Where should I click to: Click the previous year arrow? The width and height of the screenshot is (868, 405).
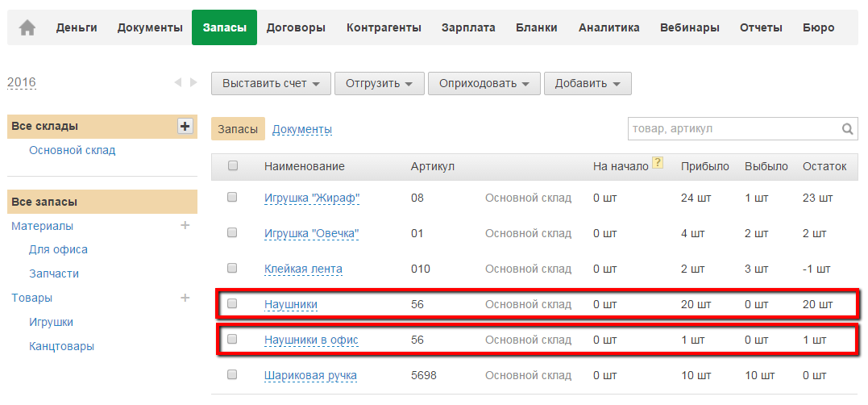click(x=177, y=82)
